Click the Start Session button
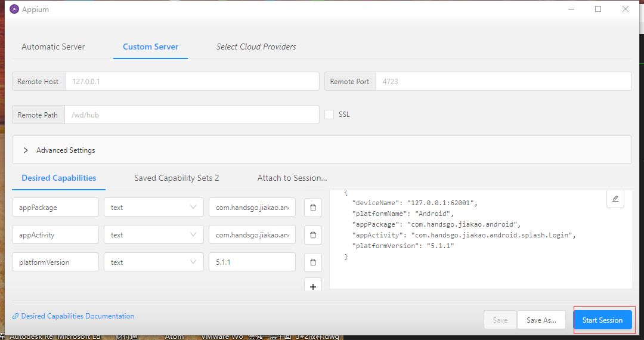644x340 pixels. [x=602, y=320]
